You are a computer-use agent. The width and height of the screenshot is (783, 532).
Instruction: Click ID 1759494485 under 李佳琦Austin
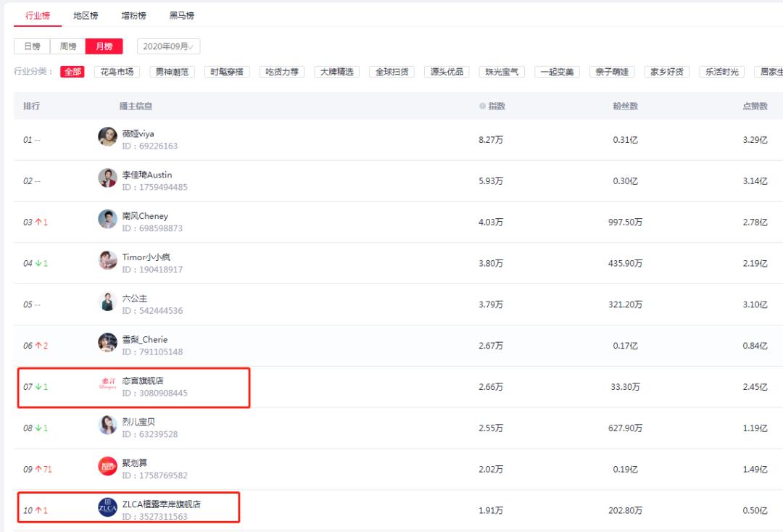[155, 187]
